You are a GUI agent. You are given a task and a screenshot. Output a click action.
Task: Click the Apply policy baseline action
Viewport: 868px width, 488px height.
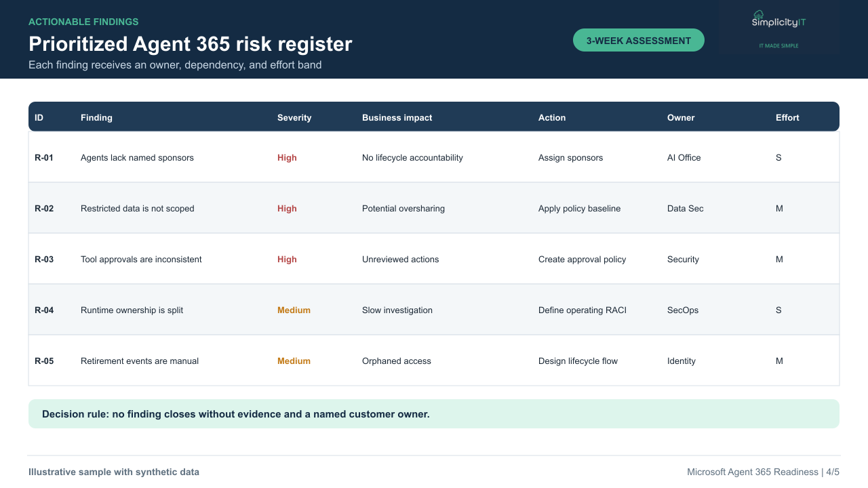click(579, 208)
